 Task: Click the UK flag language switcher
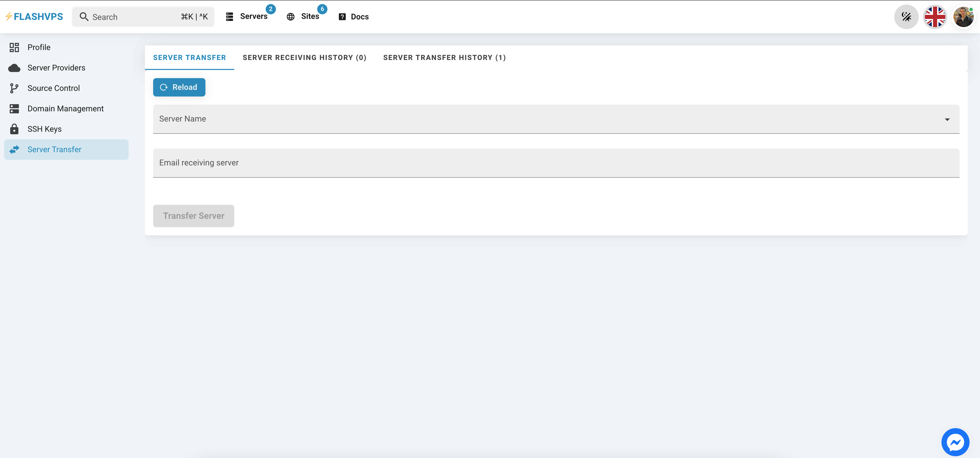tap(935, 16)
